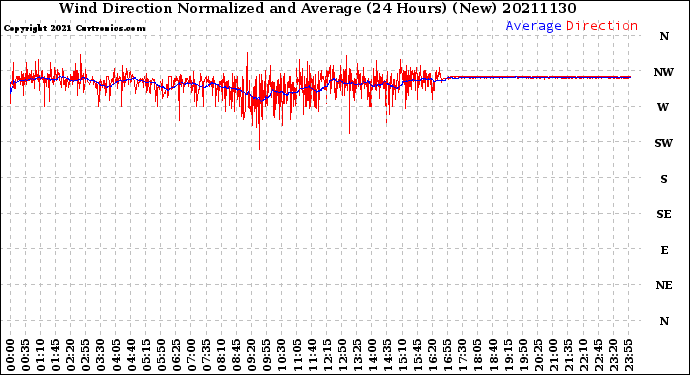Click the 02:55 time axis label
This screenshot has height=375, width=690.
click(85, 355)
